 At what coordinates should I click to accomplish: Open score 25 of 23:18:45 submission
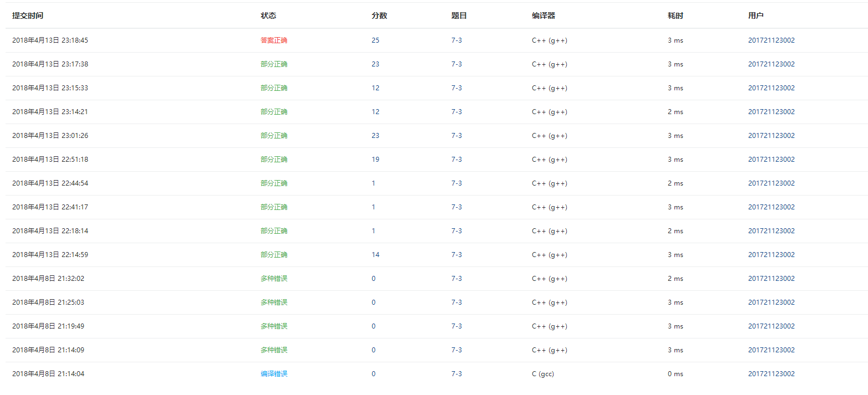[x=375, y=40]
